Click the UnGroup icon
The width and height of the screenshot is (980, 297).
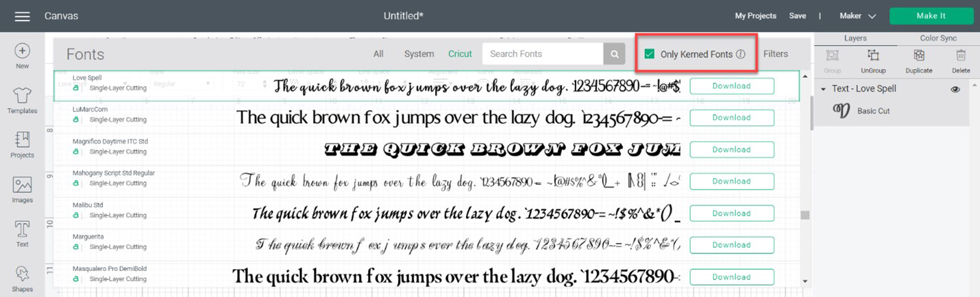[873, 56]
